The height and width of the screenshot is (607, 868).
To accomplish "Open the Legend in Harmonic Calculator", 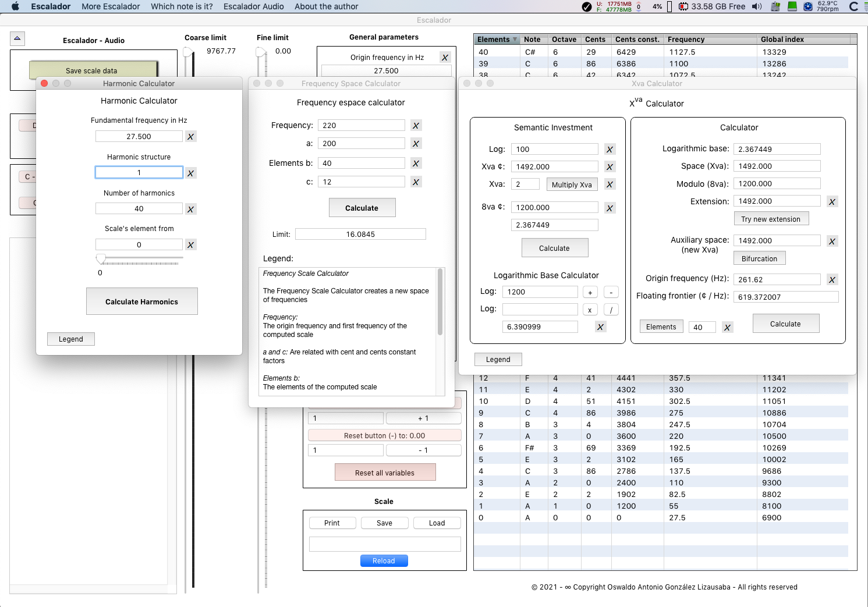I will point(71,339).
